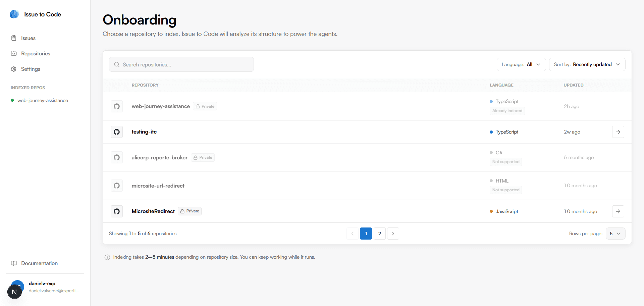Click Not supported badge under HTML

click(506, 190)
